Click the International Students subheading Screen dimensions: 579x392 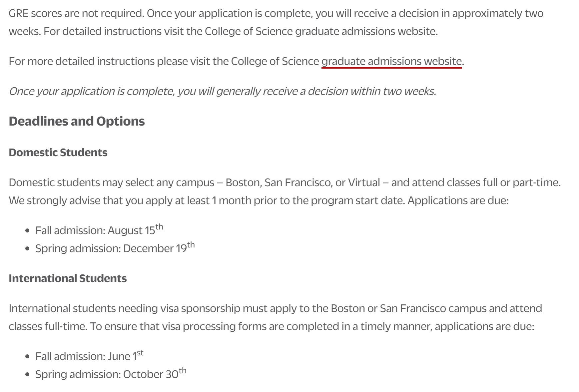click(x=68, y=278)
